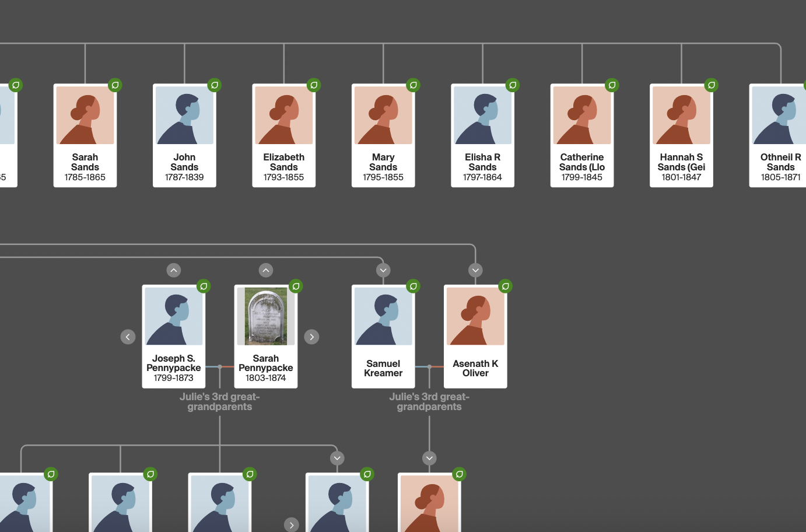Toggle chevron below Samuel and Asenath couple

(429, 459)
